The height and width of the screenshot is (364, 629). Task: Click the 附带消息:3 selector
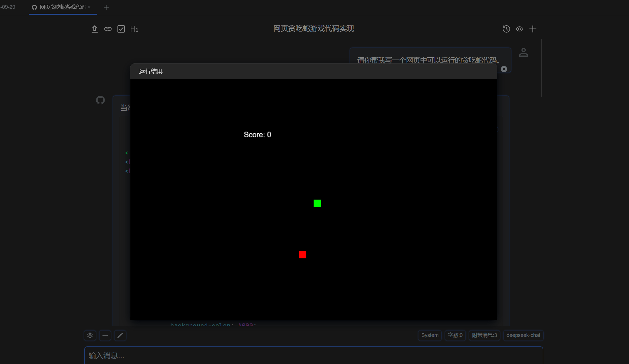click(484, 335)
